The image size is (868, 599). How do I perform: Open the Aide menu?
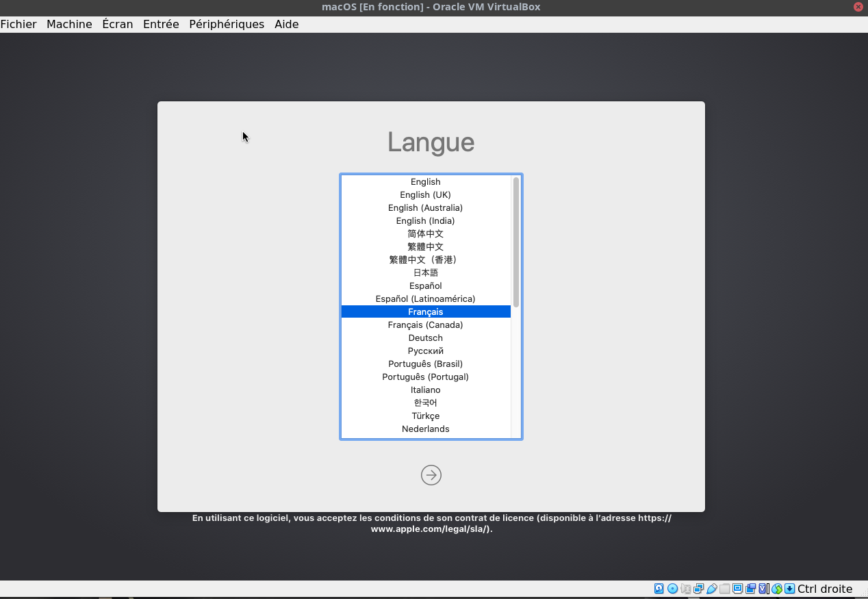286,24
